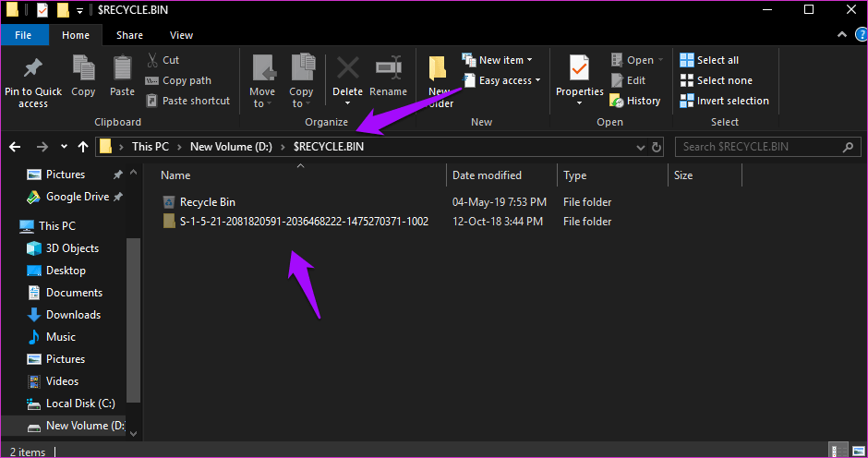Open recent locations dropdown arrow
The width and height of the screenshot is (868, 458).
(x=64, y=147)
